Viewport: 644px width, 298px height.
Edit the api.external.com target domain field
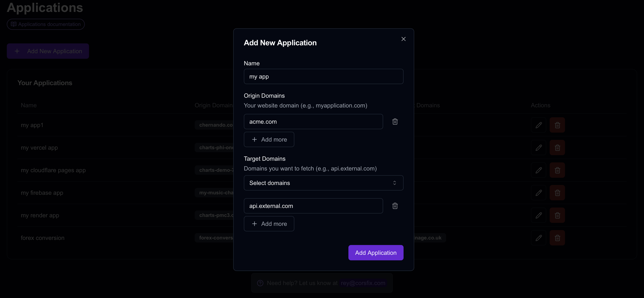(x=313, y=206)
